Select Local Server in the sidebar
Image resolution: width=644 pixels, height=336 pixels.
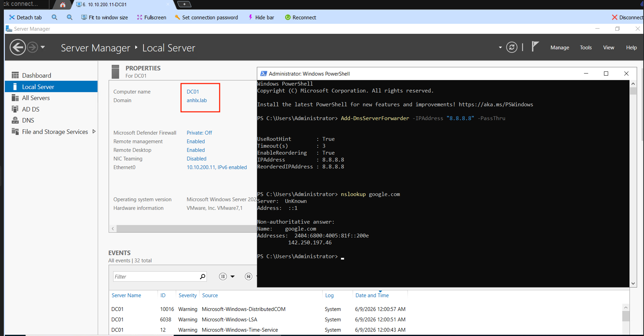pos(51,86)
